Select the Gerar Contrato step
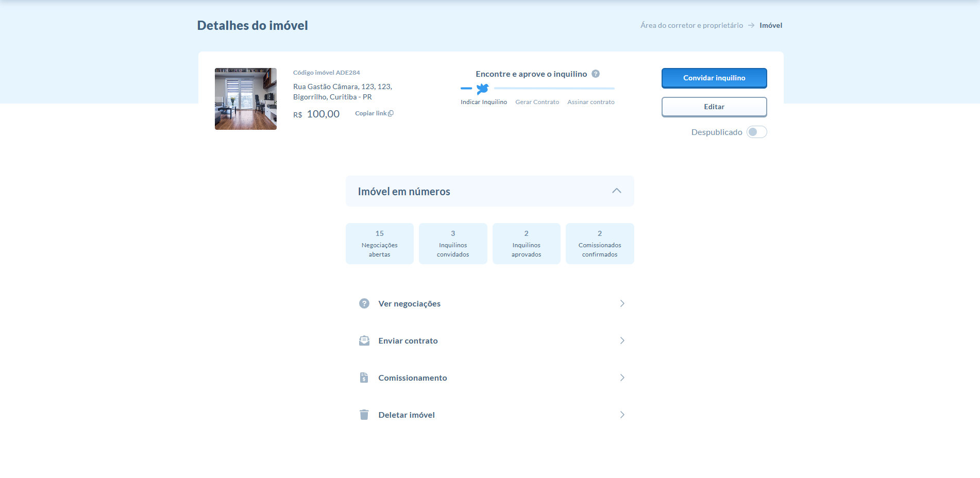The height and width of the screenshot is (478, 980). click(x=537, y=102)
